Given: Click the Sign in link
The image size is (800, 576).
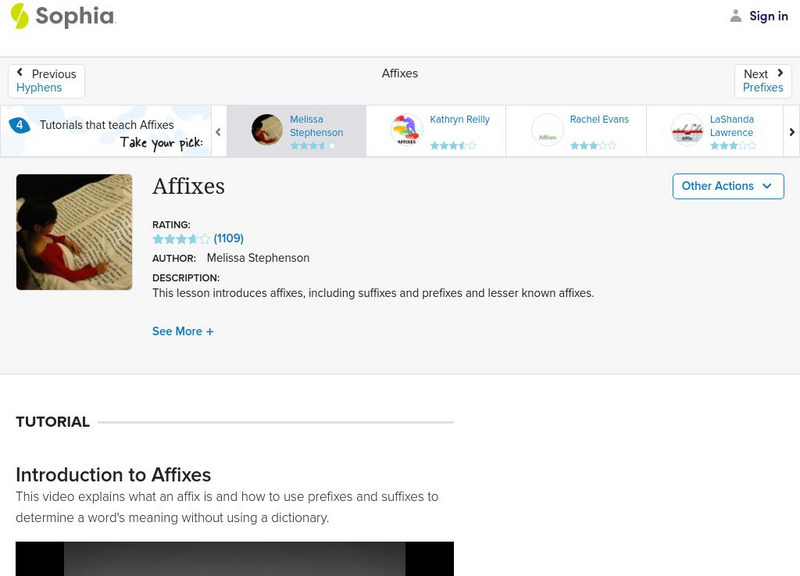Looking at the screenshot, I should point(768,16).
